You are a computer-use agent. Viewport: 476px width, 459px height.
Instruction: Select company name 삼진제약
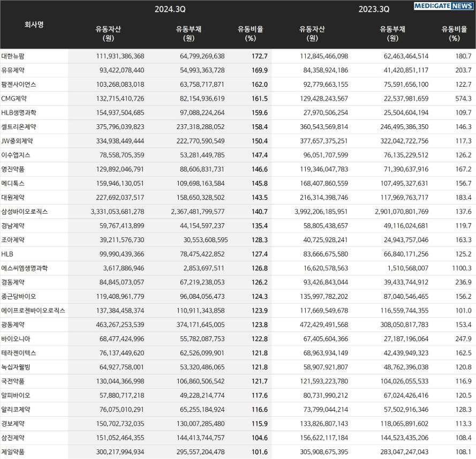(x=13, y=438)
